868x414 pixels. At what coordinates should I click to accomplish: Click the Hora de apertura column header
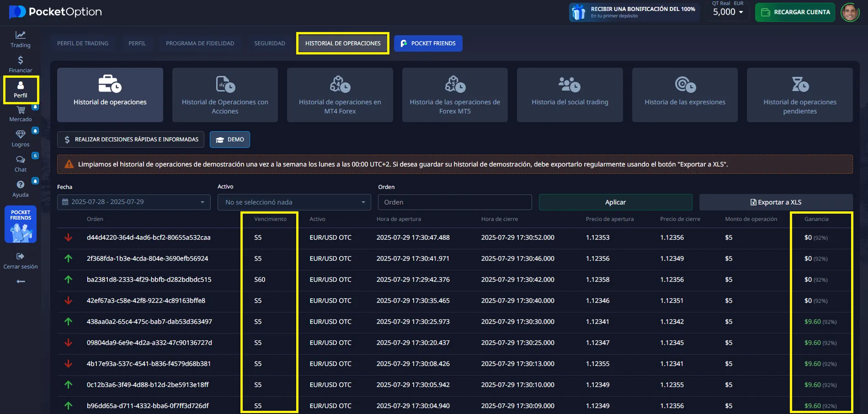coord(399,219)
